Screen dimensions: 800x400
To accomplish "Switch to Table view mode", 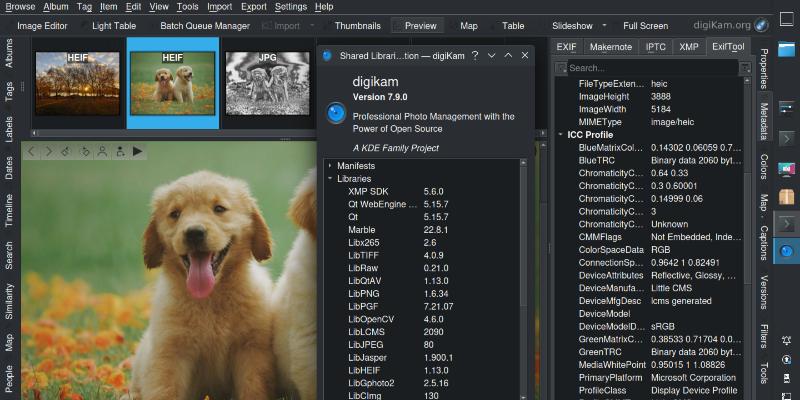I will tap(505, 25).
